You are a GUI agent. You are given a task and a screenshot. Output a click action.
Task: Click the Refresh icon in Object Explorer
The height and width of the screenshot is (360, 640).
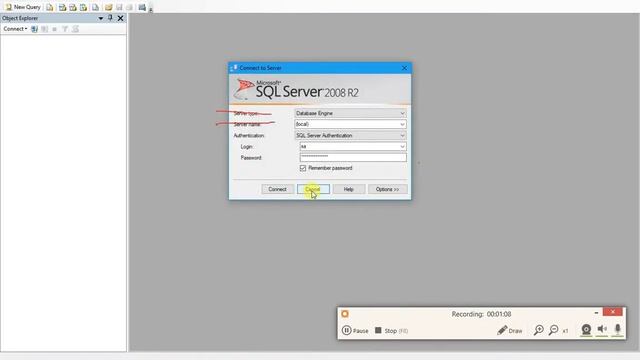click(x=76, y=29)
